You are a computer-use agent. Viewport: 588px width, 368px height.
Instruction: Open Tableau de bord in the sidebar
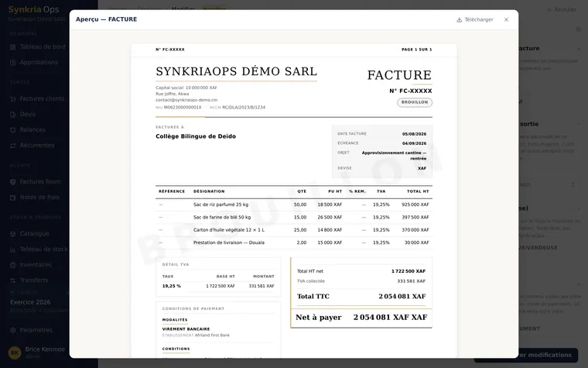coord(37,47)
